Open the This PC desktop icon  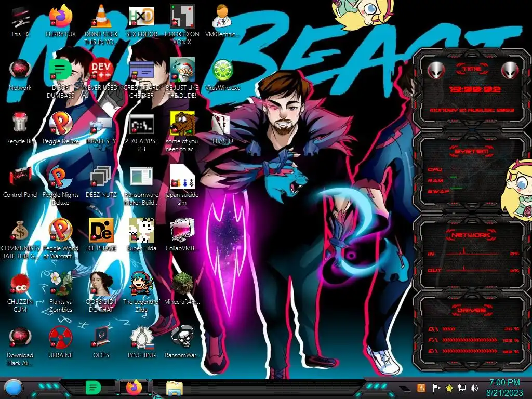[20, 22]
